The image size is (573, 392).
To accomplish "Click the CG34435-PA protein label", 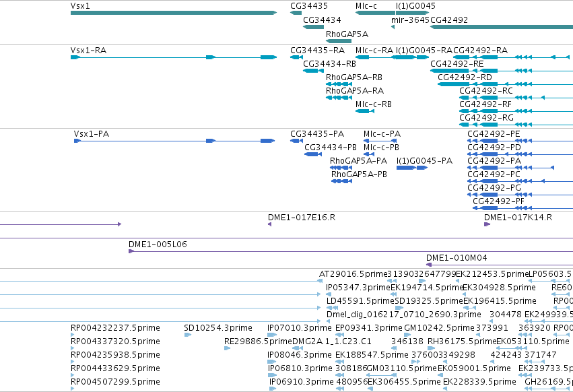I will 317,134.
